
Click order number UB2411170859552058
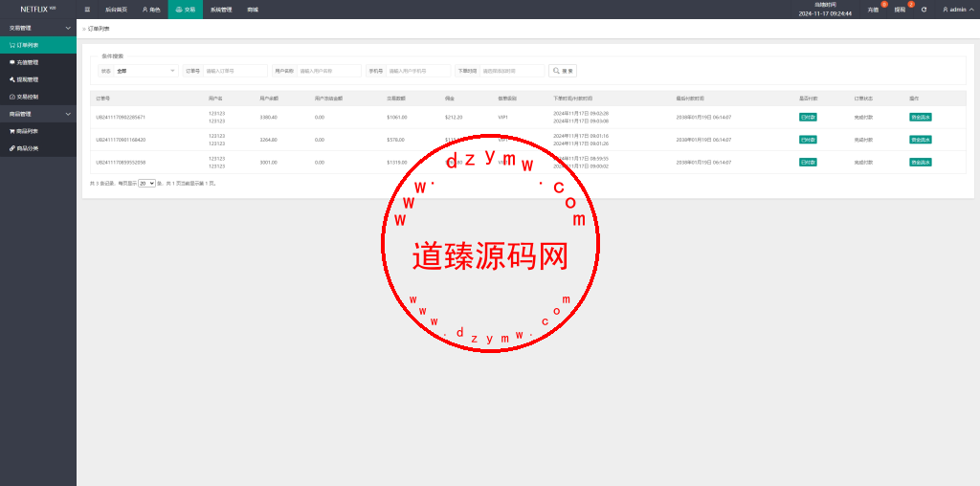pos(121,162)
